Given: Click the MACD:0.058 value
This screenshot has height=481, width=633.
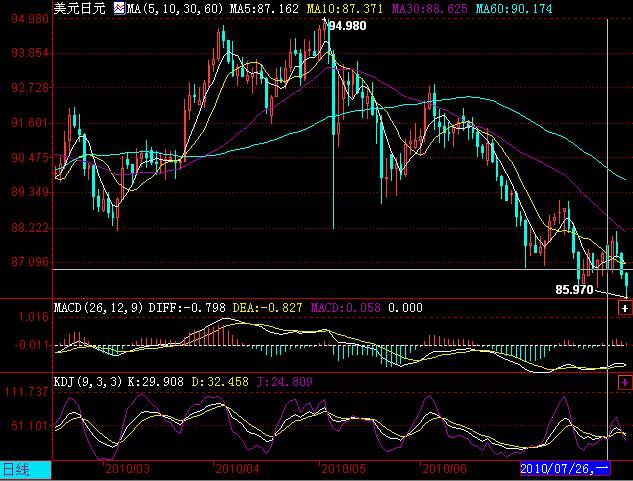Looking at the screenshot, I should pyautogui.click(x=346, y=308).
